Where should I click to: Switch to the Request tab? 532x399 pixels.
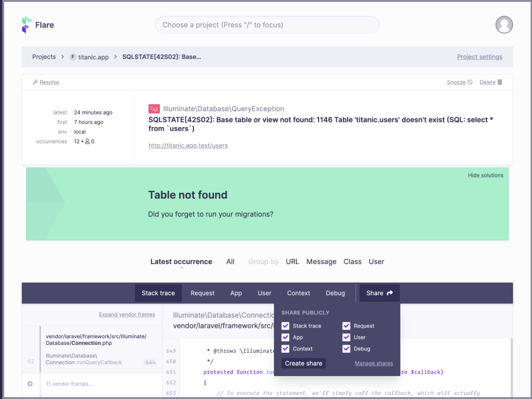pos(202,293)
